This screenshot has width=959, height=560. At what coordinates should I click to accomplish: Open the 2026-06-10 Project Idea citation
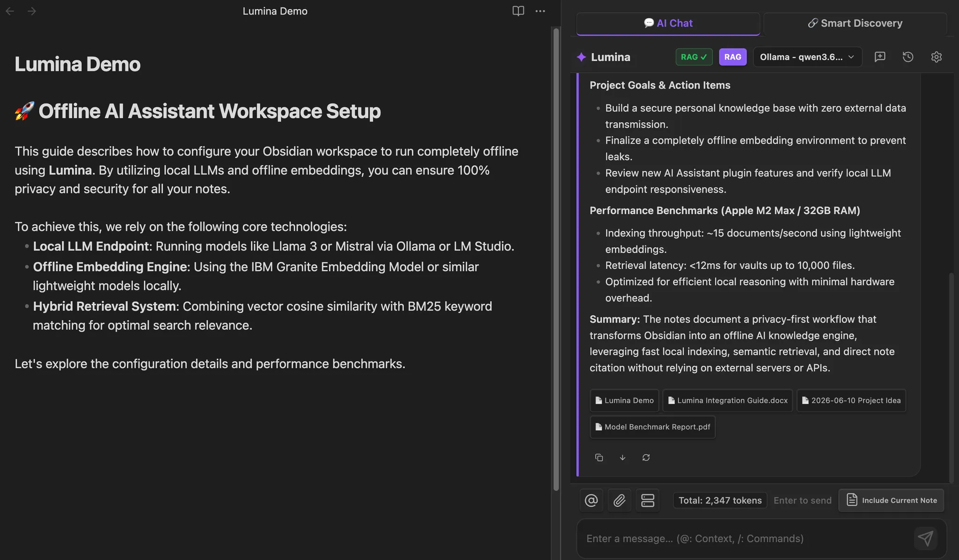click(x=851, y=400)
